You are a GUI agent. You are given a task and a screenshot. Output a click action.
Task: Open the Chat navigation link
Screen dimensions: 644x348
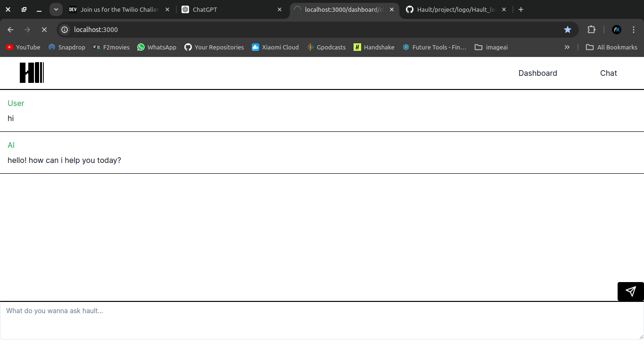point(608,73)
